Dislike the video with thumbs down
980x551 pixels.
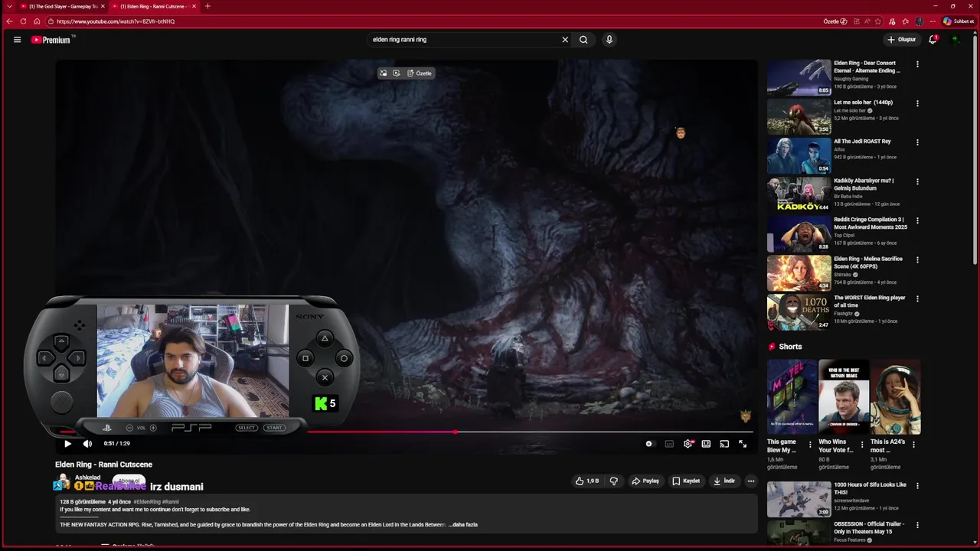point(613,481)
